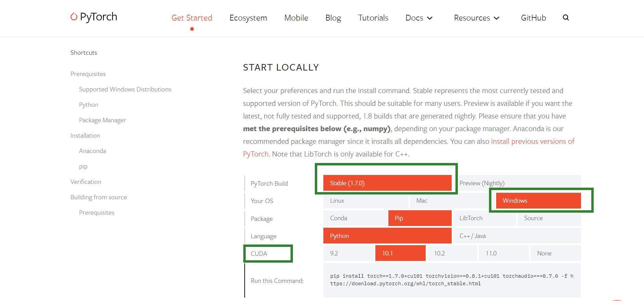Screen dimensions: 644x301
Task: Select CUDA version 10.2
Action: pos(452,253)
